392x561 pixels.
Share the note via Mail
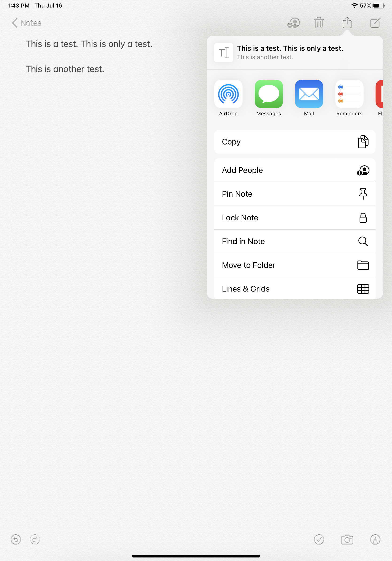point(309,98)
